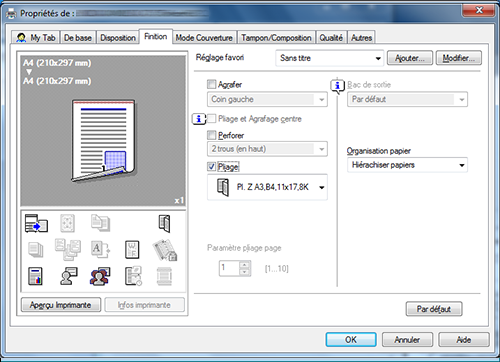500x362 pixels.
Task: Click the Ajouter... button
Action: 410,58
